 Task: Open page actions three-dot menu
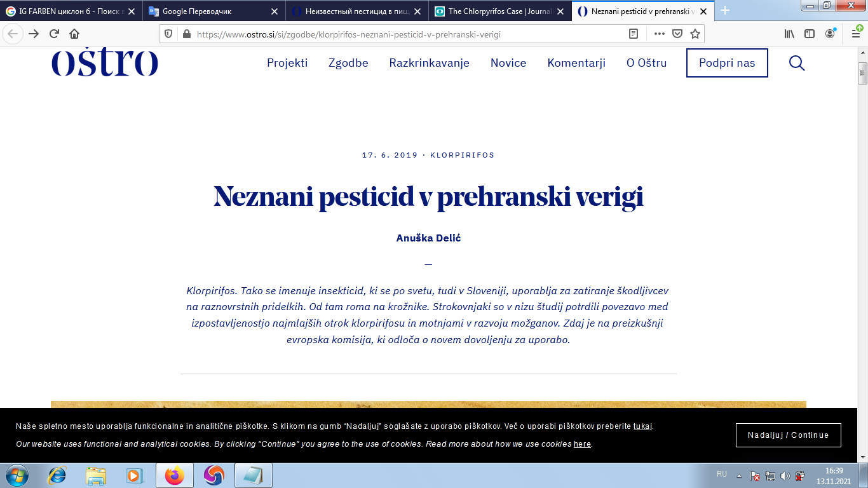point(659,34)
